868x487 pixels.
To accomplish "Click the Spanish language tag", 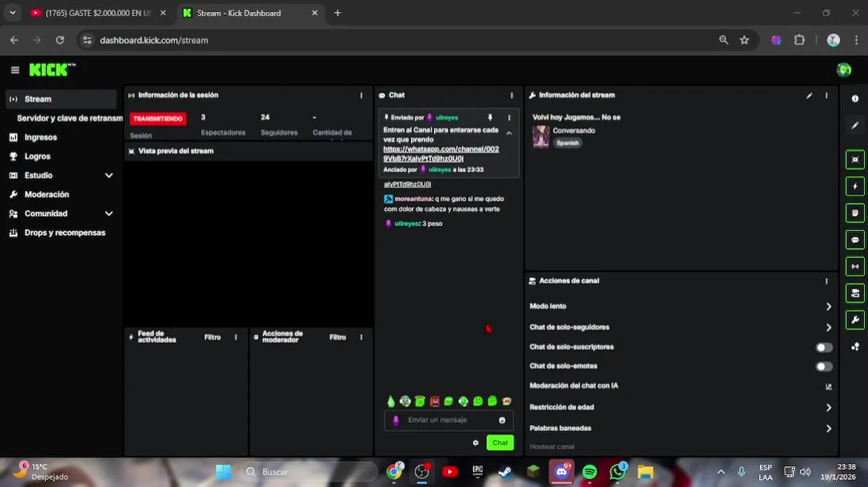I will pyautogui.click(x=567, y=143).
